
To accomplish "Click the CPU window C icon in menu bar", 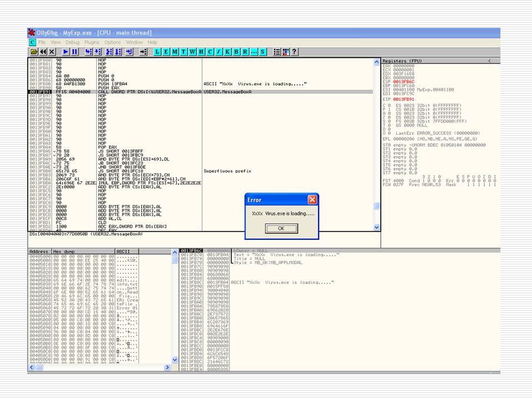I will (32, 43).
